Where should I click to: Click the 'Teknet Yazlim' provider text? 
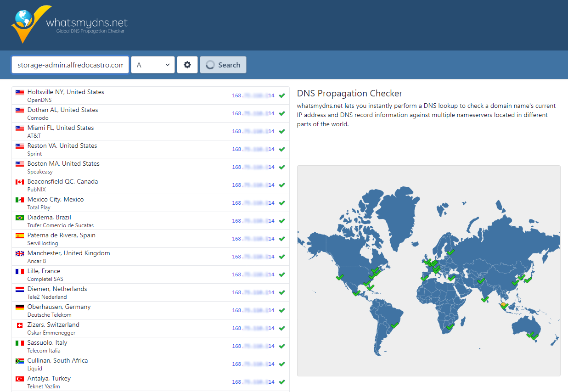point(44,386)
